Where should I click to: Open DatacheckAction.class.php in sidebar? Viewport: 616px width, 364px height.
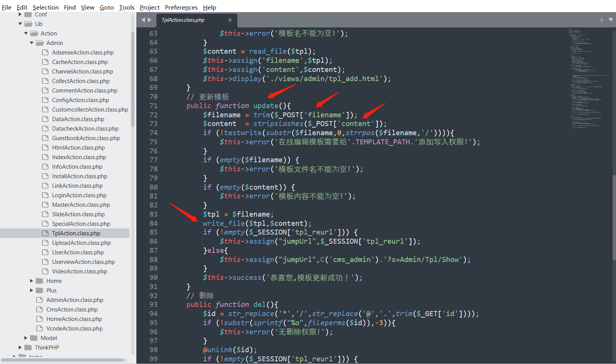point(85,129)
